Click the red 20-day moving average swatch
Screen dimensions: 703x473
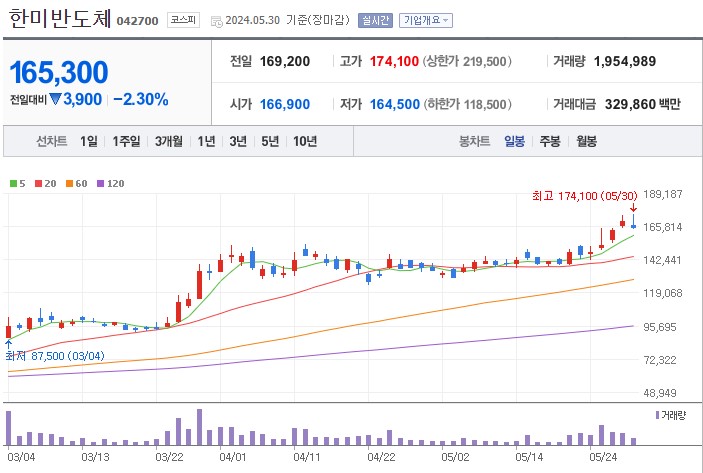pos(38,183)
